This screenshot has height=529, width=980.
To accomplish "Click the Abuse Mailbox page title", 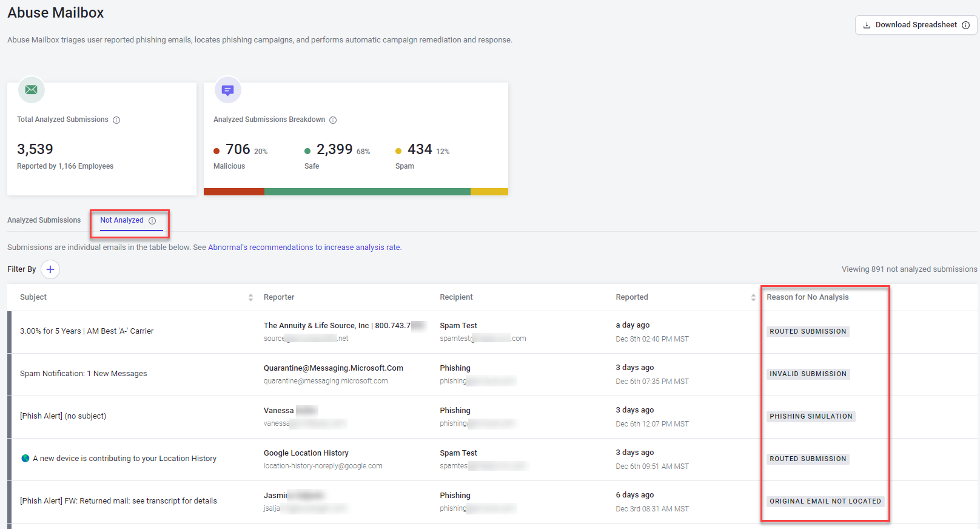I will pos(55,13).
